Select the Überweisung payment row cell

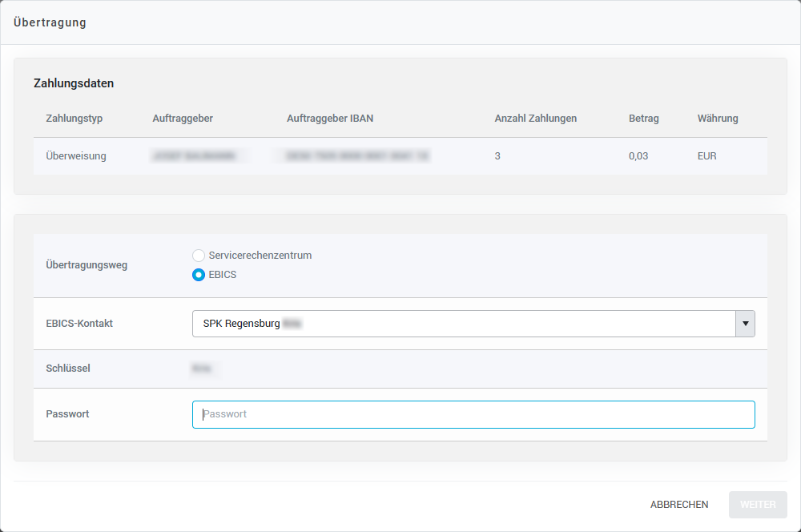click(x=76, y=156)
